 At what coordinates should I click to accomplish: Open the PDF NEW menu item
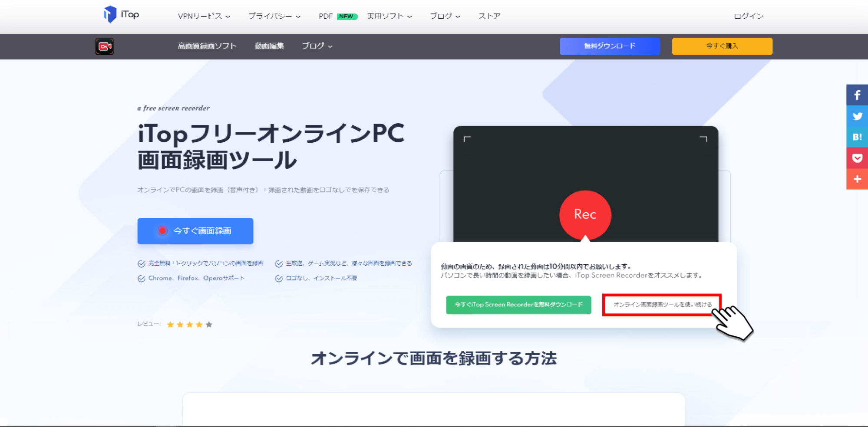338,16
